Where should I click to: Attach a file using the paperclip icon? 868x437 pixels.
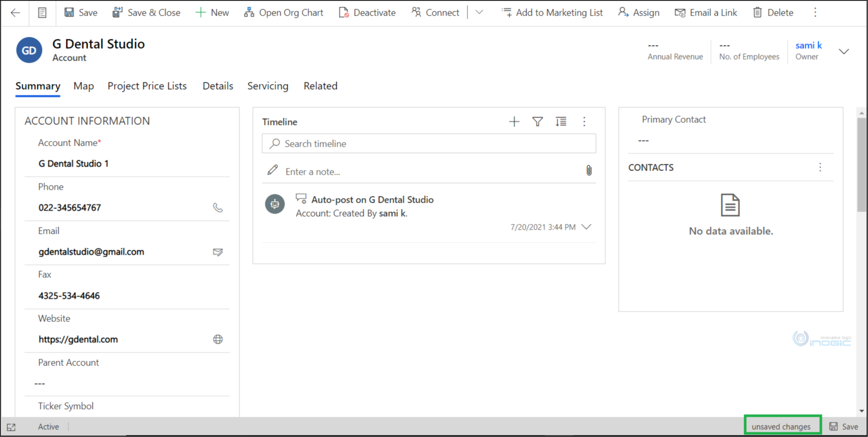coord(589,171)
